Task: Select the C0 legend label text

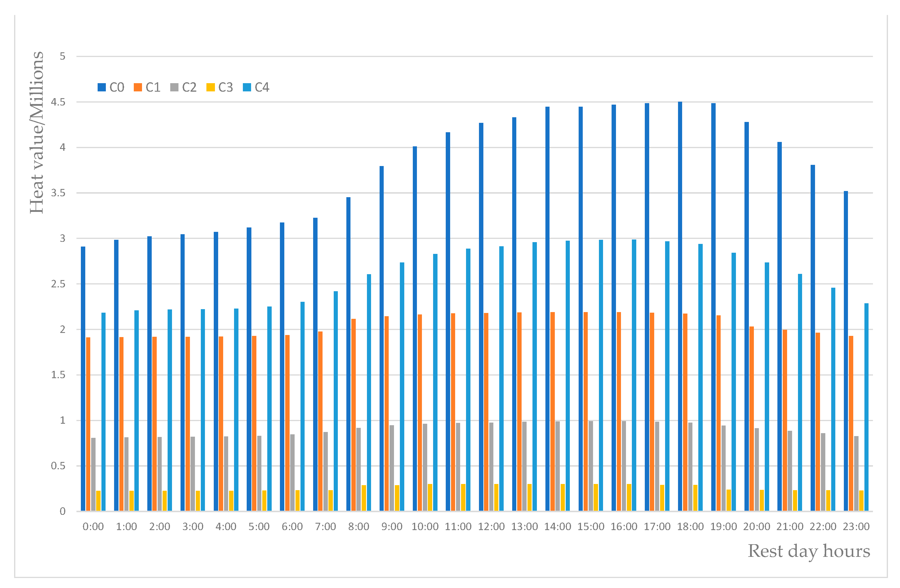Action: [x=117, y=87]
